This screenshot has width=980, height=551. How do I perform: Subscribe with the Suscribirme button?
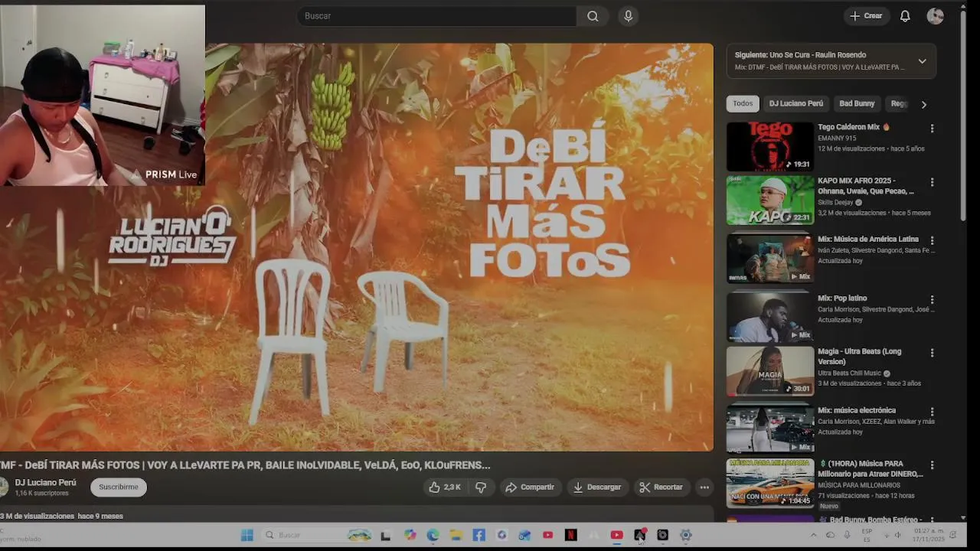tap(119, 487)
